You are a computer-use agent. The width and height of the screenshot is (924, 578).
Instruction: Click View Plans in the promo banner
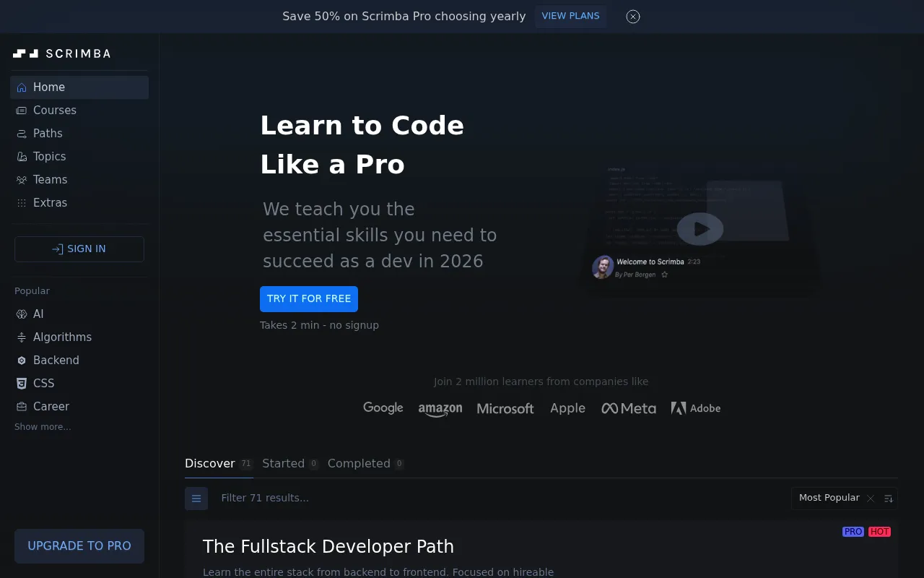pos(570,16)
